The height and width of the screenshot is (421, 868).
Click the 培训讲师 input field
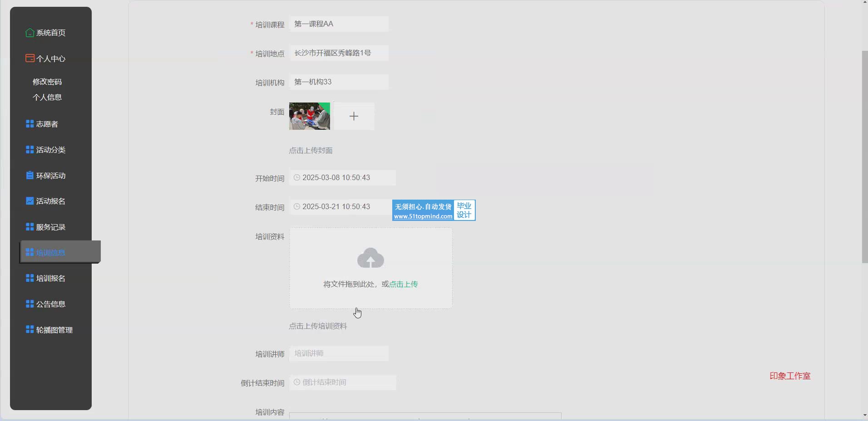pos(339,353)
